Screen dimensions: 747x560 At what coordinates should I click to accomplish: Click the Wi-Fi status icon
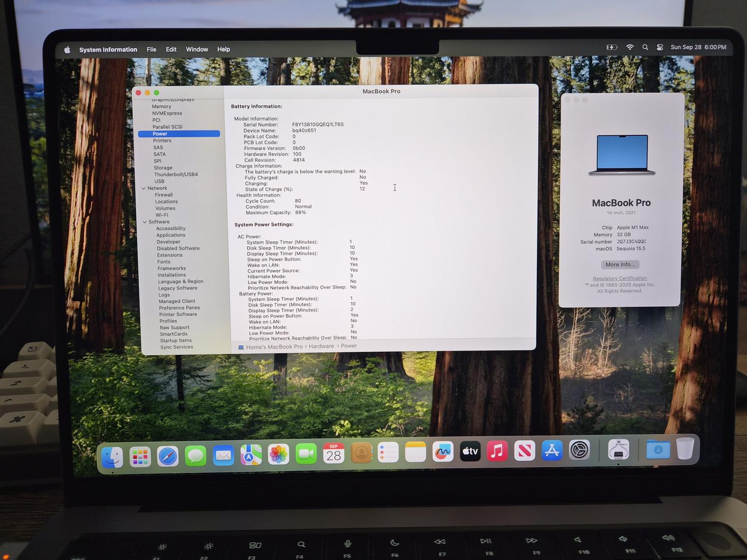coord(630,47)
